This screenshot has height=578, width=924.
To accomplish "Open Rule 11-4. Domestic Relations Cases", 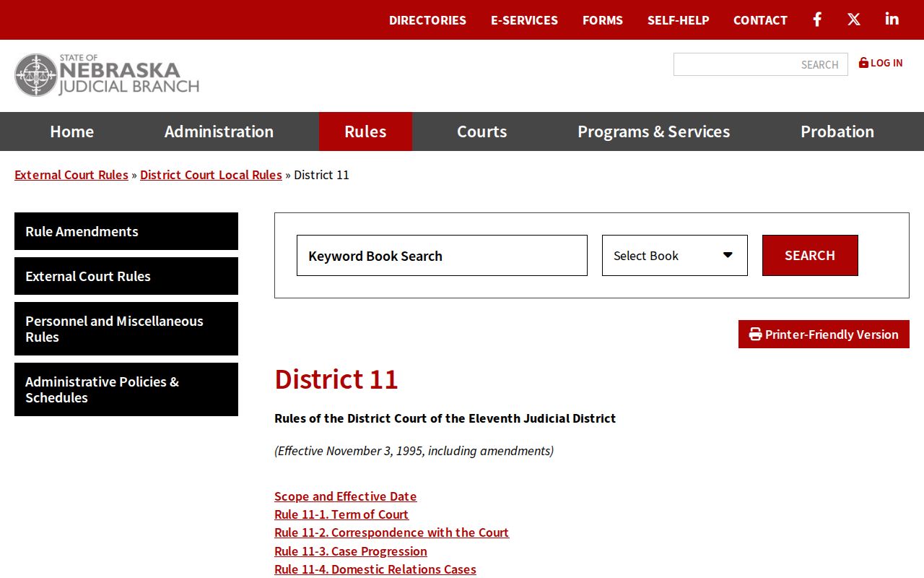I will [x=375, y=569].
